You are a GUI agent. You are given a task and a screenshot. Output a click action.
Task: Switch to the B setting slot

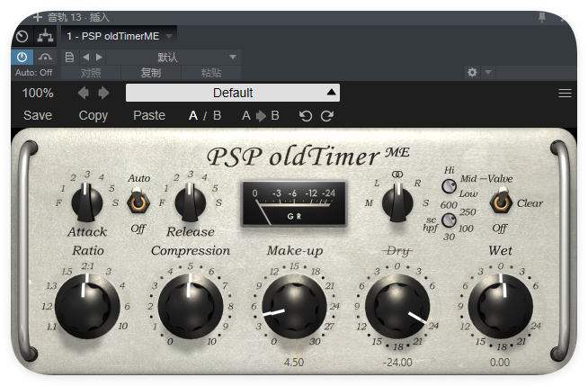(217, 115)
